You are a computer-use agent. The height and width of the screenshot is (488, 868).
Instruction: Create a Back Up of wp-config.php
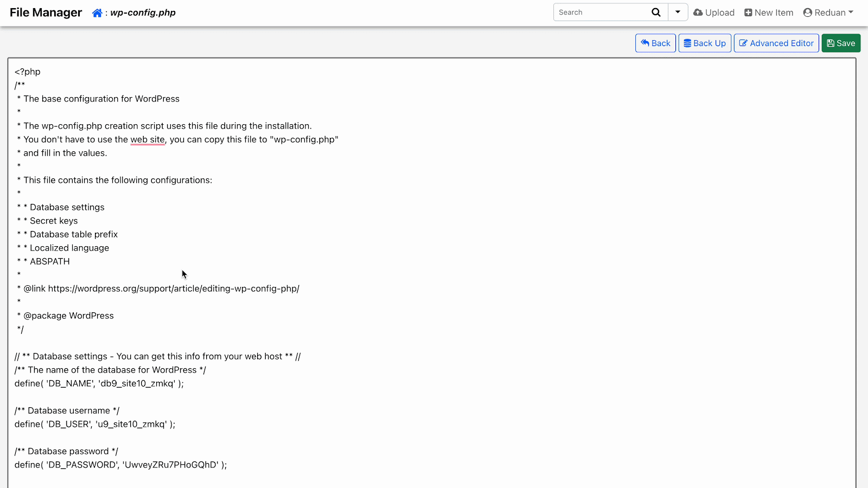[705, 43]
